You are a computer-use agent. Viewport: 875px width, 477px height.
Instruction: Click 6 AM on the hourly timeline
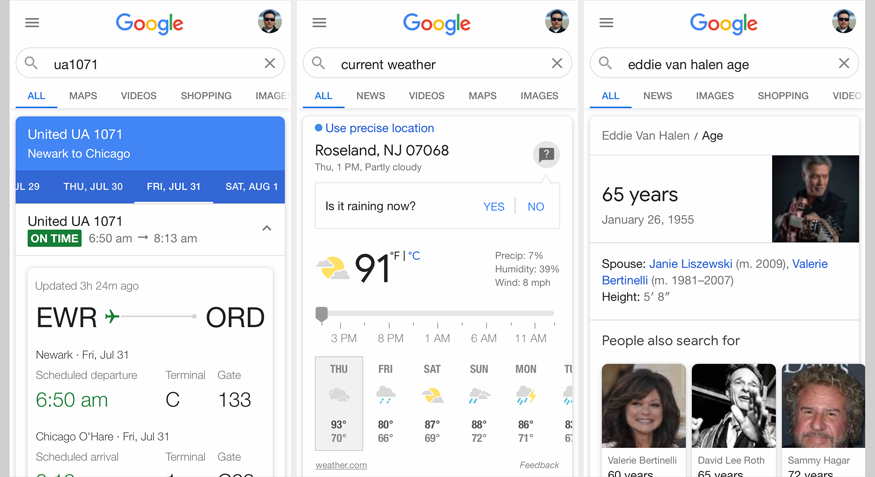click(484, 338)
